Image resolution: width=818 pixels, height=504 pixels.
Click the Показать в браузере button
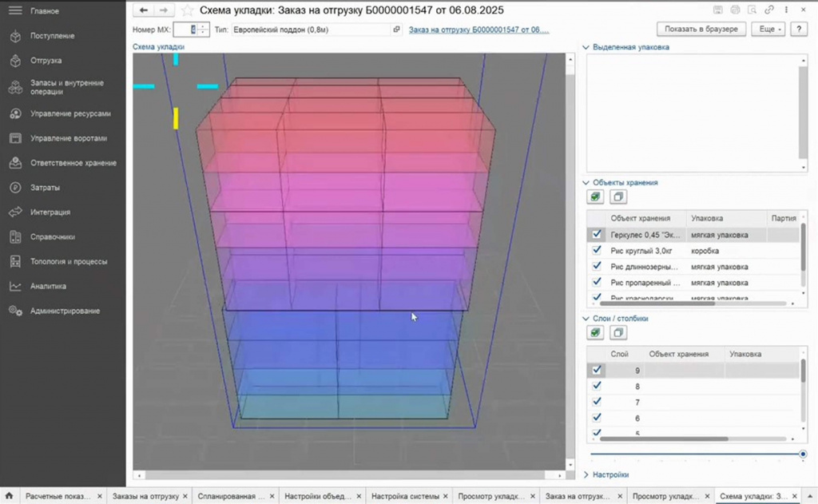click(x=701, y=30)
